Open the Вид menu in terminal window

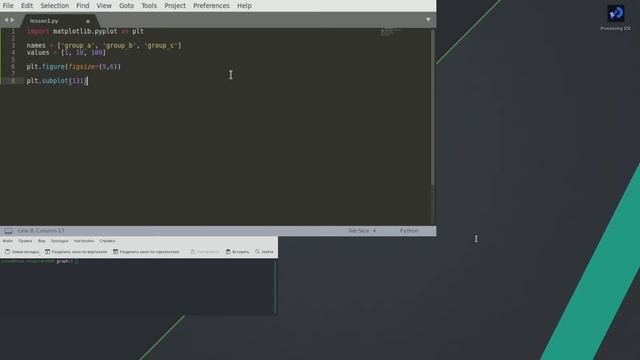pos(42,241)
